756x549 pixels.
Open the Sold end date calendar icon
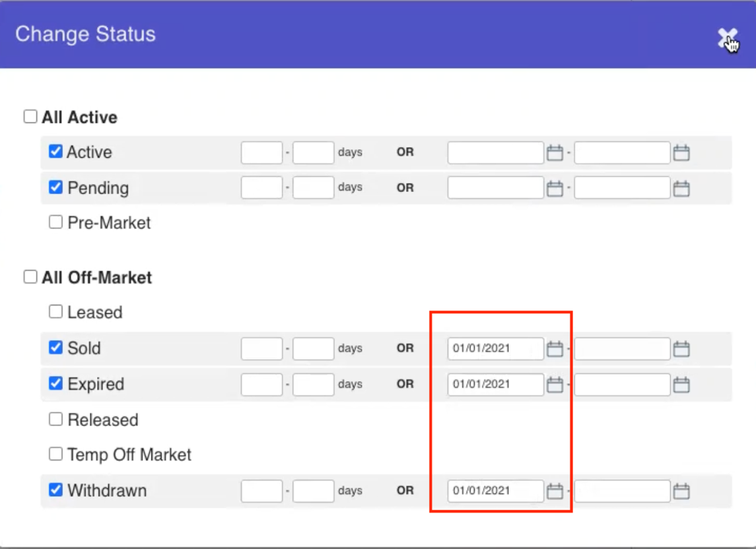(681, 348)
